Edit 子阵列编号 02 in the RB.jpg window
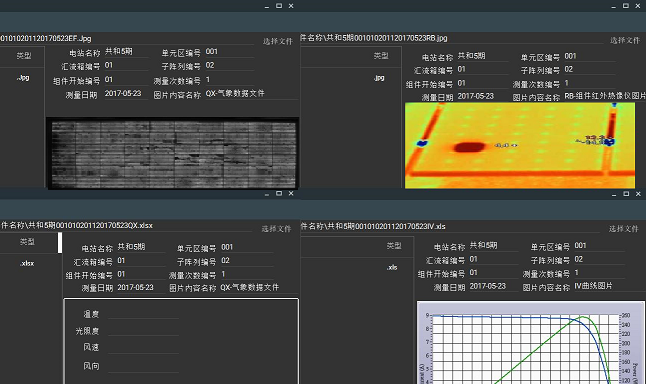 [589, 69]
